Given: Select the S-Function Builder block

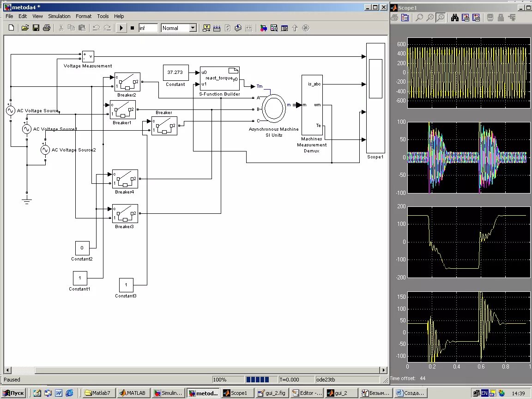Looking at the screenshot, I should pos(220,79).
